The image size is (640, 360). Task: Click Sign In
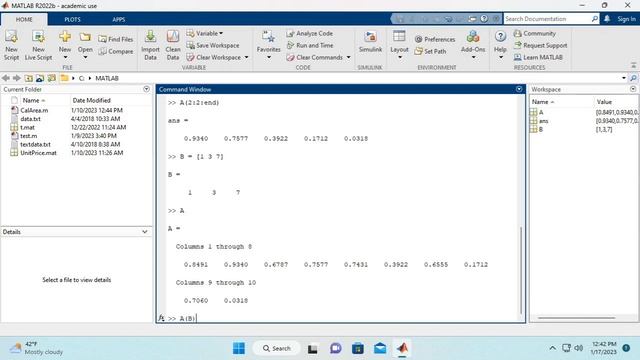tap(626, 19)
